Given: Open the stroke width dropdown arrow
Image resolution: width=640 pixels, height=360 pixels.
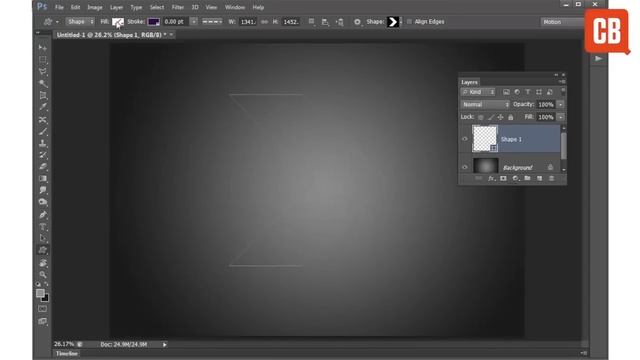Looking at the screenshot, I should point(194,22).
